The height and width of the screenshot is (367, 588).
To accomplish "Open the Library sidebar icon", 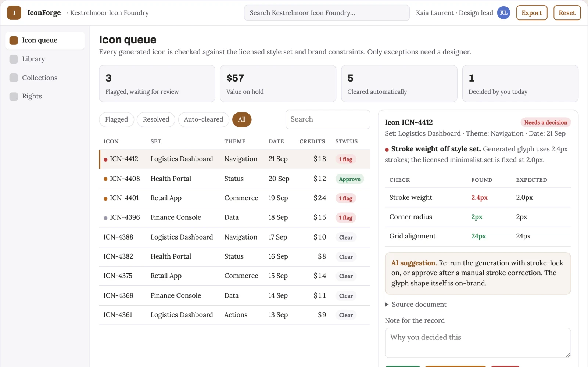I will coord(14,59).
